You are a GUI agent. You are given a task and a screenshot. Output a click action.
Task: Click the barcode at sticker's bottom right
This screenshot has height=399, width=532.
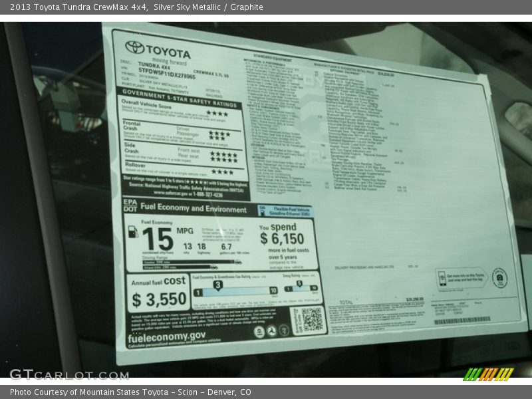pyautogui.click(x=462, y=321)
